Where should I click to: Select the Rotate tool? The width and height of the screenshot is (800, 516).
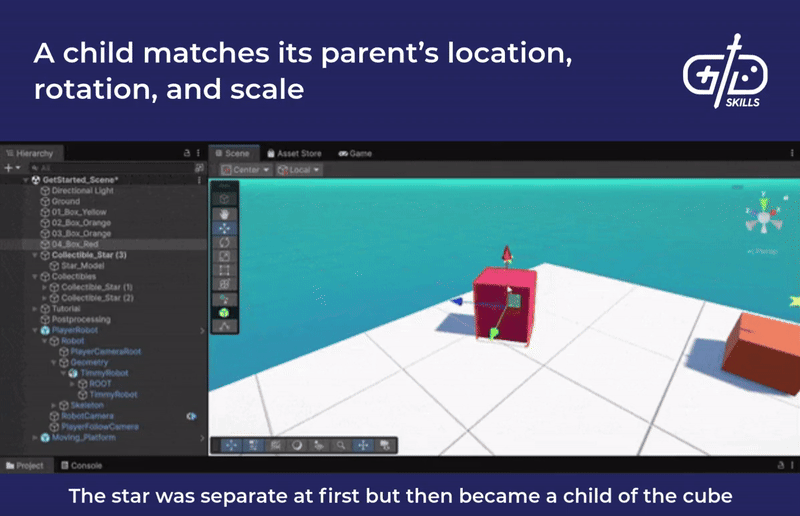pos(224,242)
